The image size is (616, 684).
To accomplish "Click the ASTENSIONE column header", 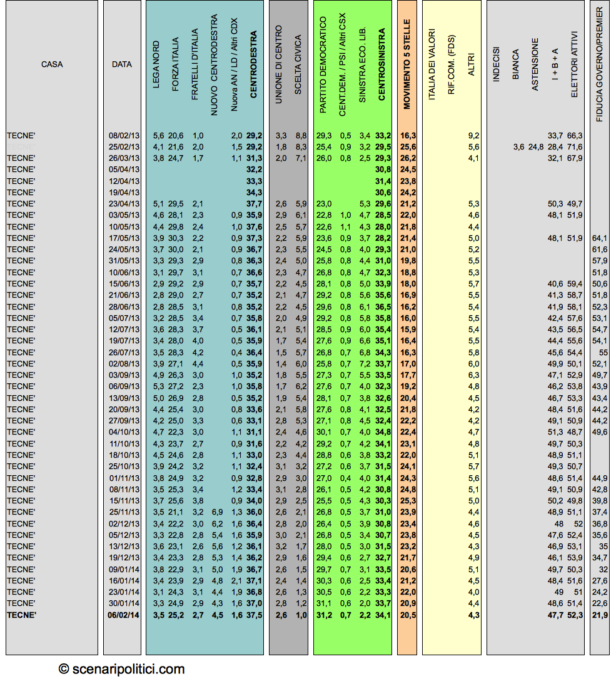I will tap(535, 64).
